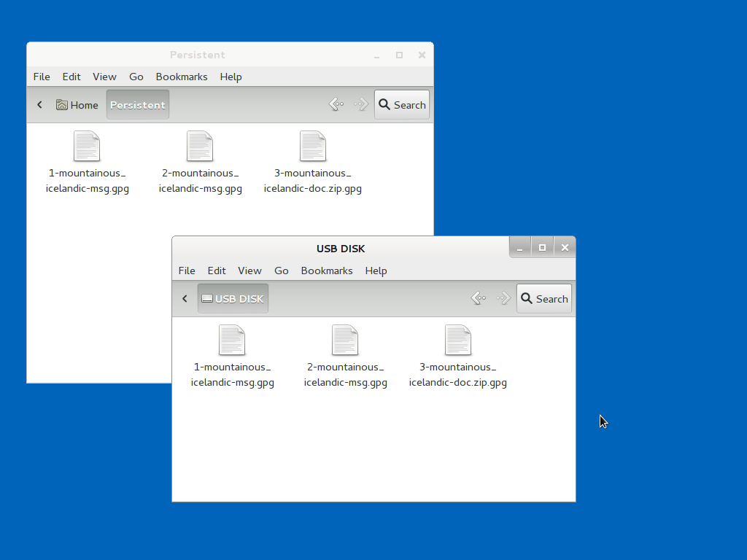Screen dimensions: 747x560
Task: Maximize the USB DISK window
Action: click(x=542, y=248)
